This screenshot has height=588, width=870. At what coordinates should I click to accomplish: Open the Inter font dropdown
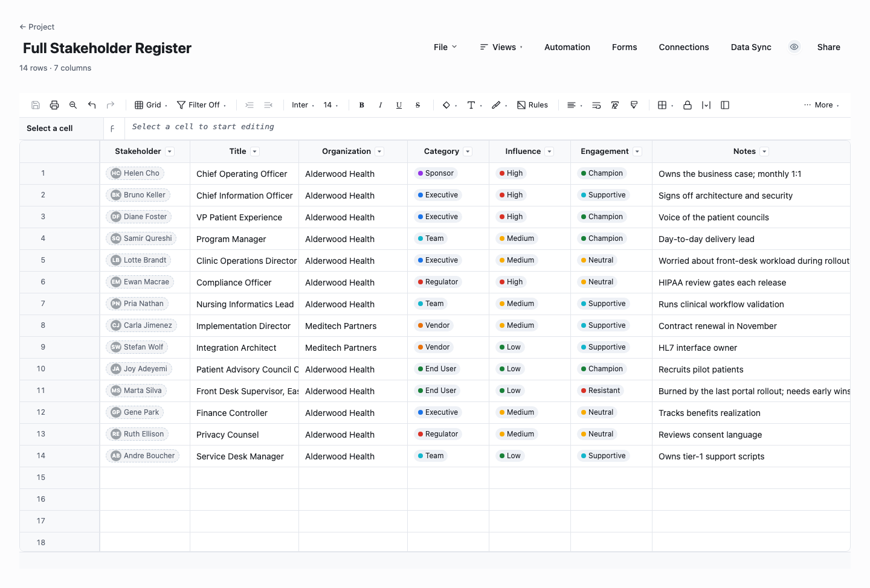coord(303,105)
